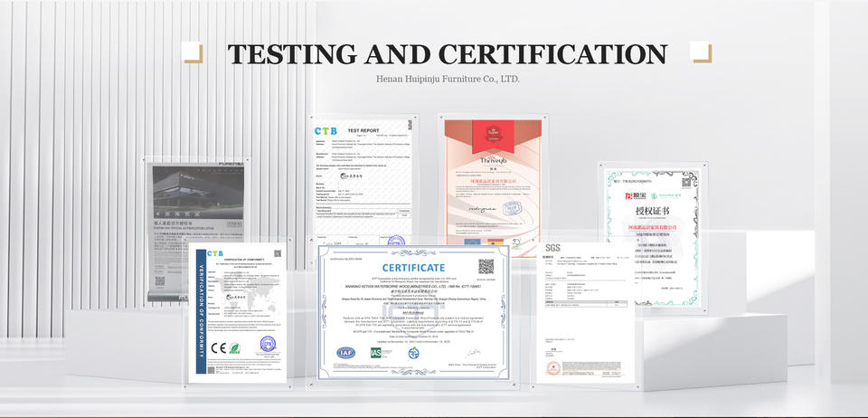Click the green leaf logo beside the CE mark

pos(235,348)
